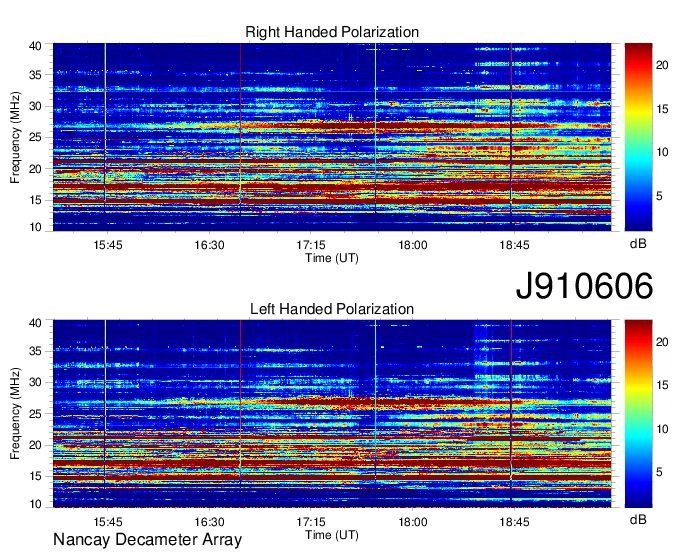Click the 17:15 tick label under top plot

[x=311, y=245]
